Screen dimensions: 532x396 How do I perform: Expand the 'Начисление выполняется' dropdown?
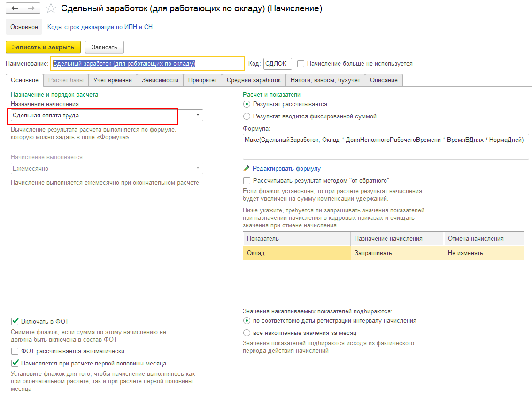point(198,168)
